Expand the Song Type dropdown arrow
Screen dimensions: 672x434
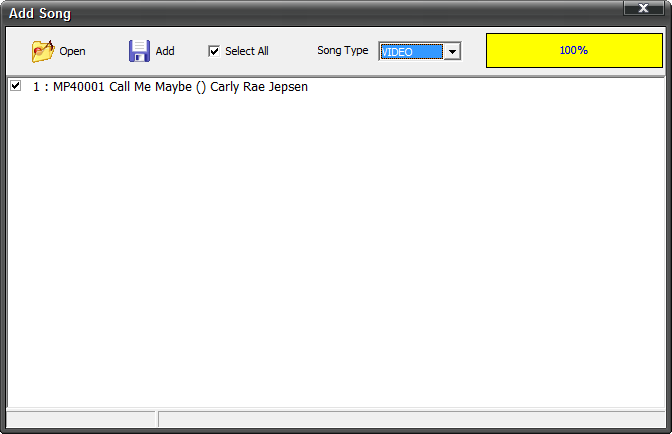(x=452, y=52)
